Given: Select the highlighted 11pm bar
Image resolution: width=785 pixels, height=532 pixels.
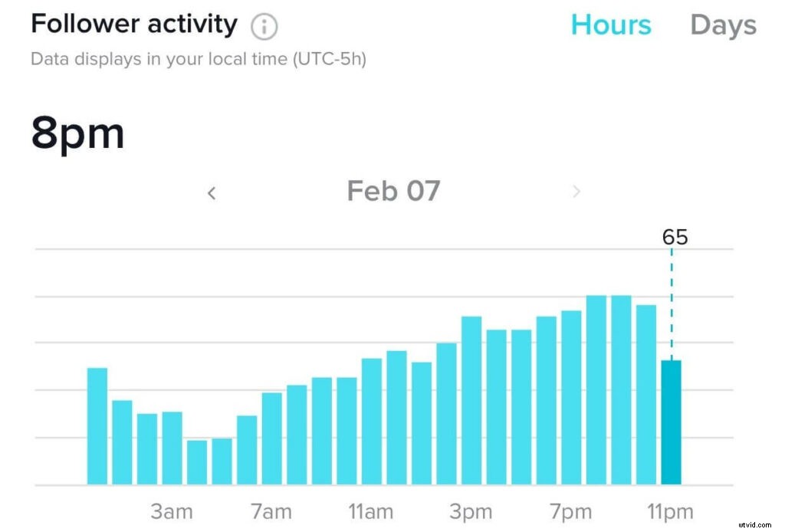Looking at the screenshot, I should pyautogui.click(x=671, y=422).
